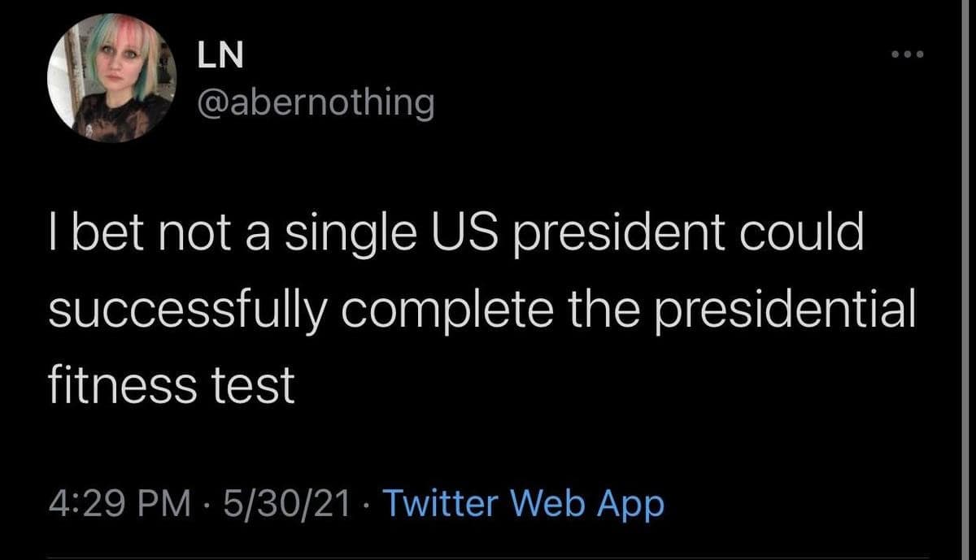Click LN's round profile avatar
Image resolution: width=976 pixels, height=560 pixels.
pyautogui.click(x=111, y=79)
